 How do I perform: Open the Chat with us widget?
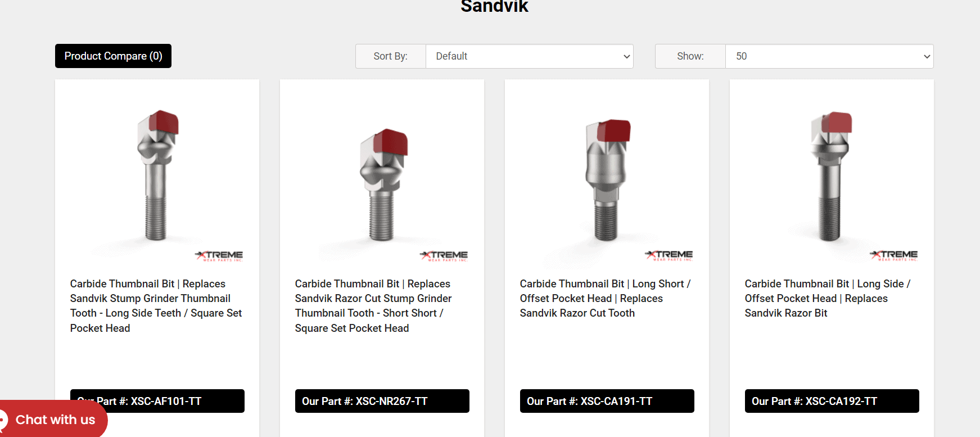click(x=52, y=419)
